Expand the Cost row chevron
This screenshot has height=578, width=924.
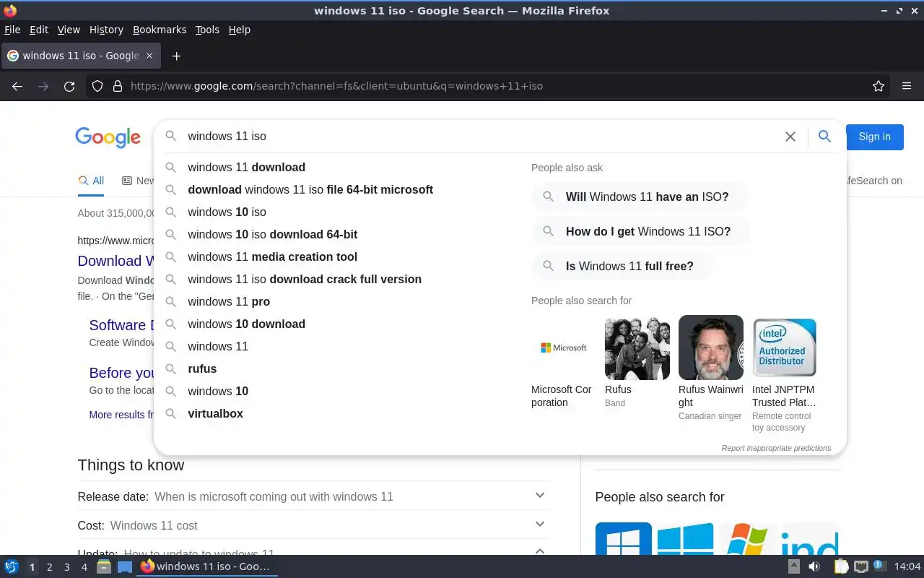(540, 524)
